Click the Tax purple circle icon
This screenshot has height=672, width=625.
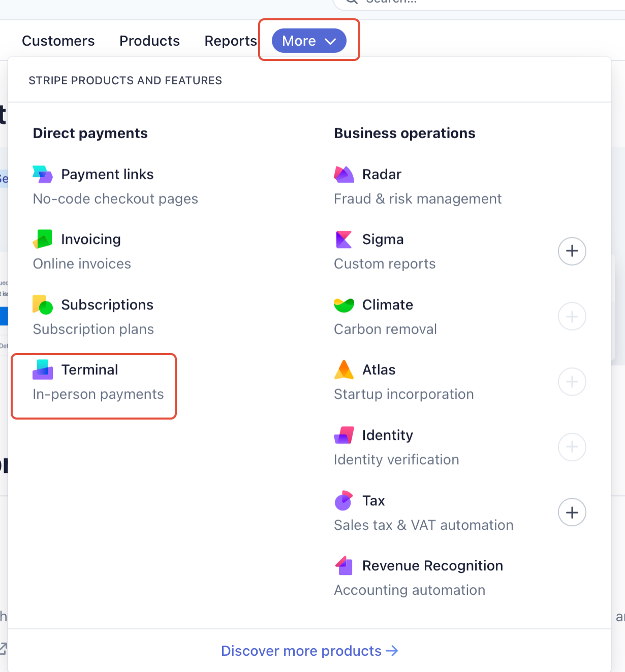(x=344, y=500)
